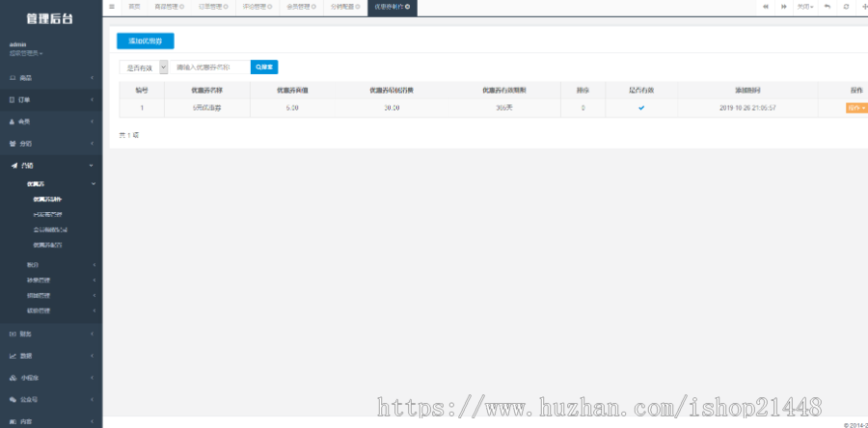This screenshot has height=428, width=868.
Task: Click the 会员 person icon in sidebar
Action: pyautogui.click(x=13, y=121)
